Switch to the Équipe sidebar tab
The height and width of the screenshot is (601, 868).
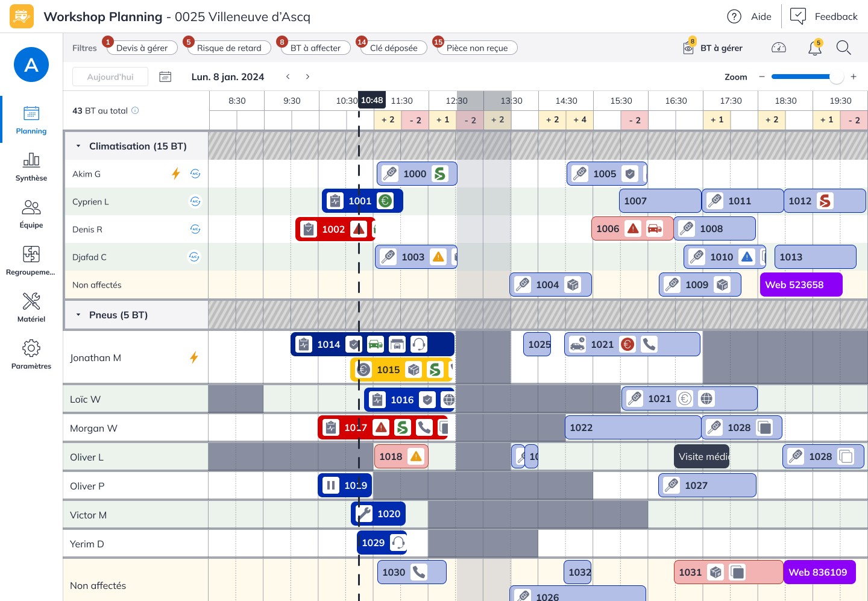coord(31,214)
